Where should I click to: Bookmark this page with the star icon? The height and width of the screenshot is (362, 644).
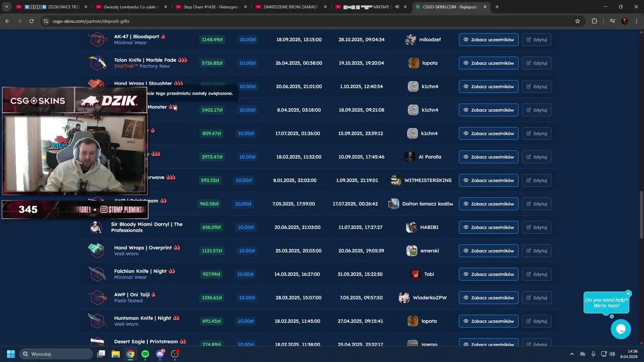(x=578, y=21)
